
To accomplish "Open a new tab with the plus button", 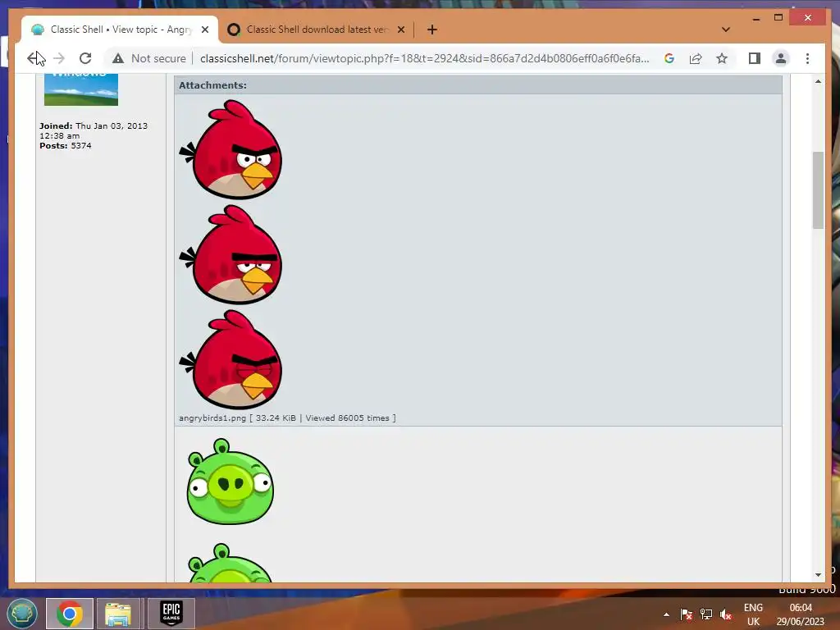I will [432, 30].
